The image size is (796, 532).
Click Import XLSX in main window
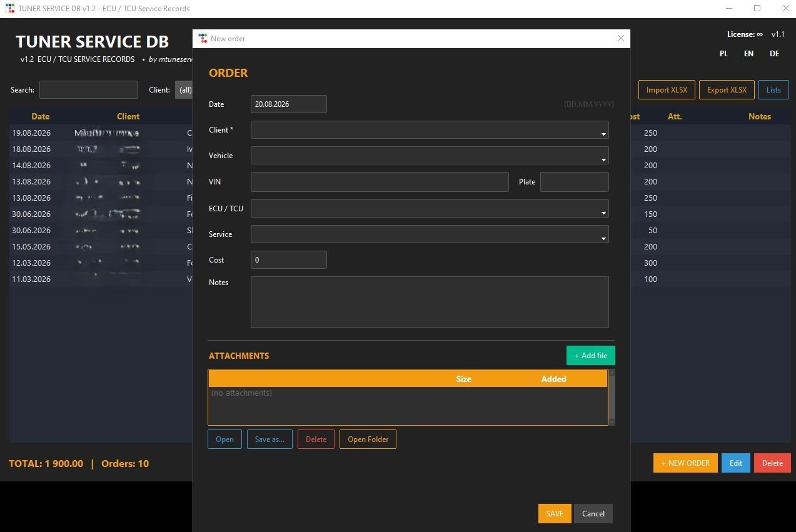(x=667, y=89)
